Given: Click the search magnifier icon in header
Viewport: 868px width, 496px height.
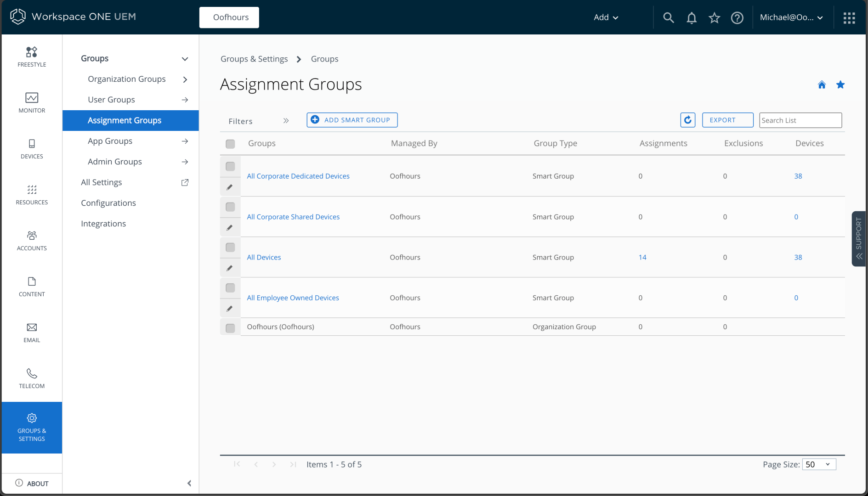Looking at the screenshot, I should click(x=668, y=17).
